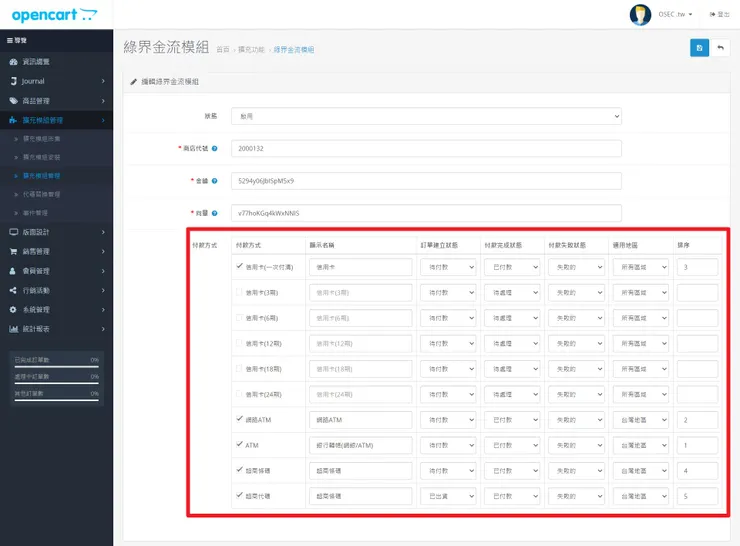Click the user avatar picture
This screenshot has height=546, width=740.
pyautogui.click(x=640, y=15)
